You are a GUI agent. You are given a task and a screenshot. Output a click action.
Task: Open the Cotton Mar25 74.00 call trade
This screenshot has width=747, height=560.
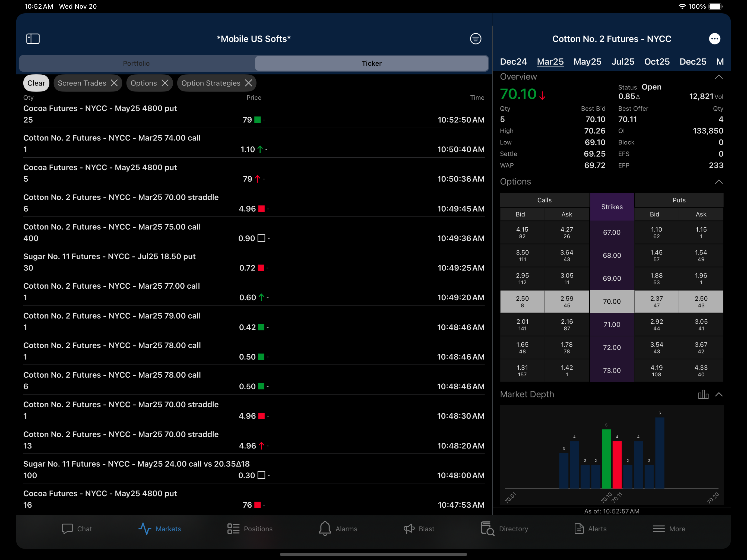[254, 144]
